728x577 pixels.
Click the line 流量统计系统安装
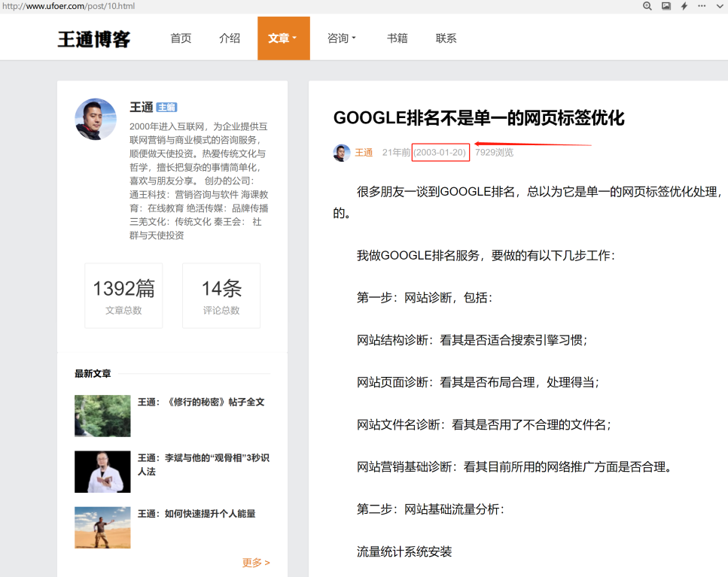404,551
